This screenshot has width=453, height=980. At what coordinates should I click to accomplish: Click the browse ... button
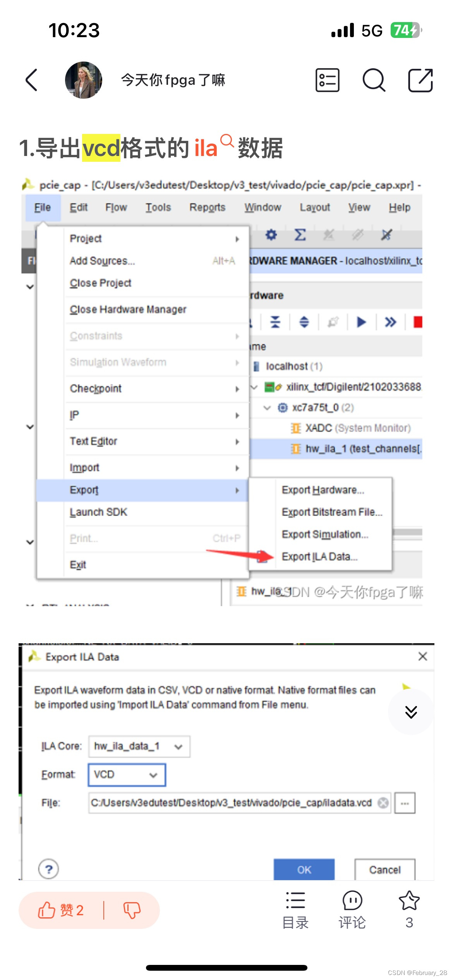[405, 803]
